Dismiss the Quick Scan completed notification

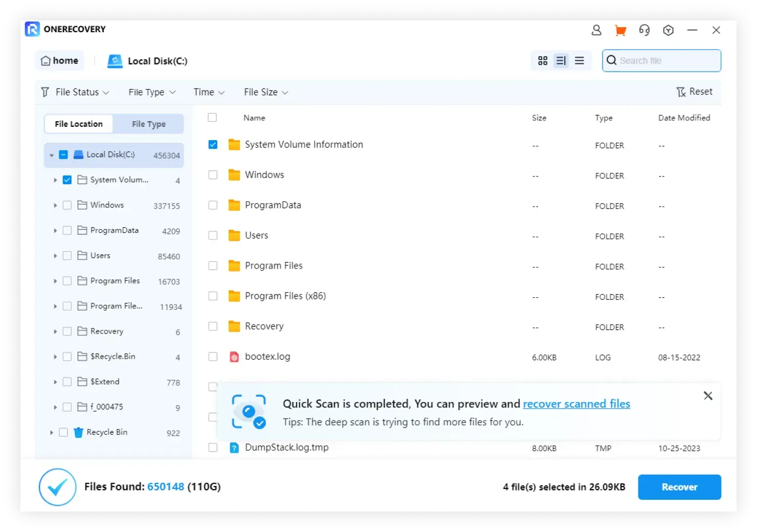pos(708,395)
